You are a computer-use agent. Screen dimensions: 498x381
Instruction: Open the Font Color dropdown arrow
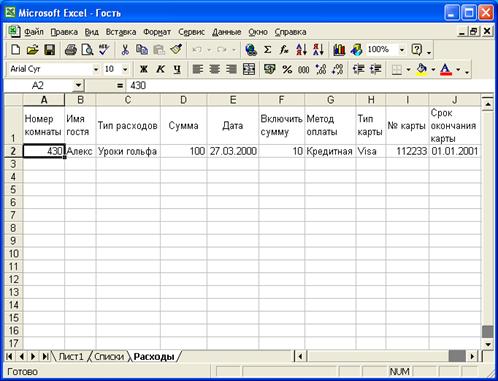458,69
